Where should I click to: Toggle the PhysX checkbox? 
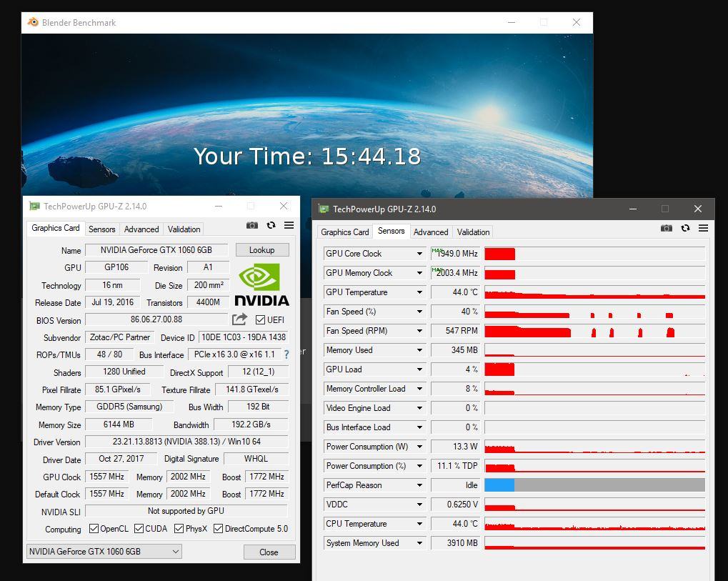click(179, 529)
